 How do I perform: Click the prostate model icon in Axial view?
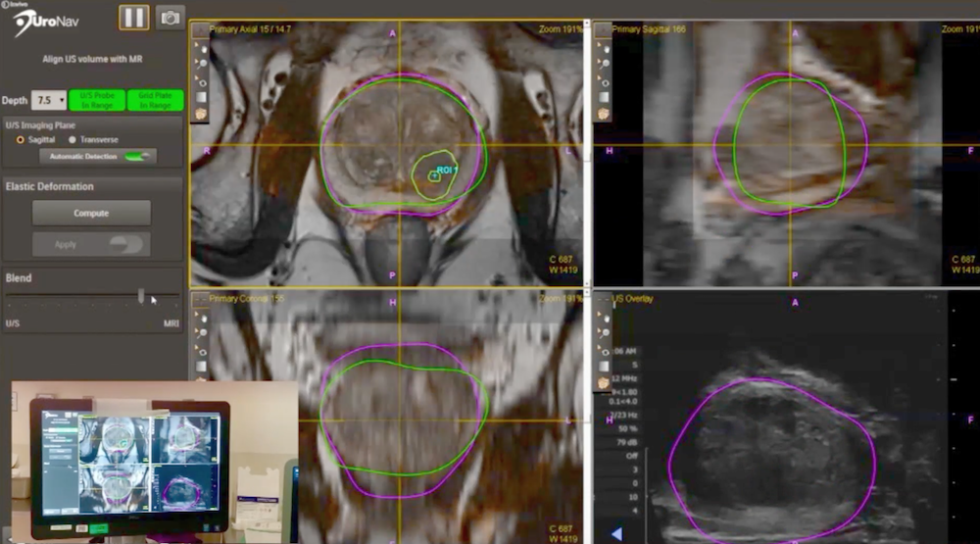pyautogui.click(x=201, y=114)
